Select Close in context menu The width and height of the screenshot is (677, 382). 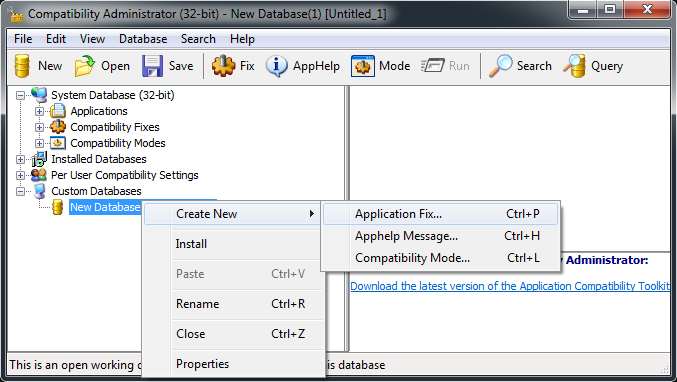[234, 334]
